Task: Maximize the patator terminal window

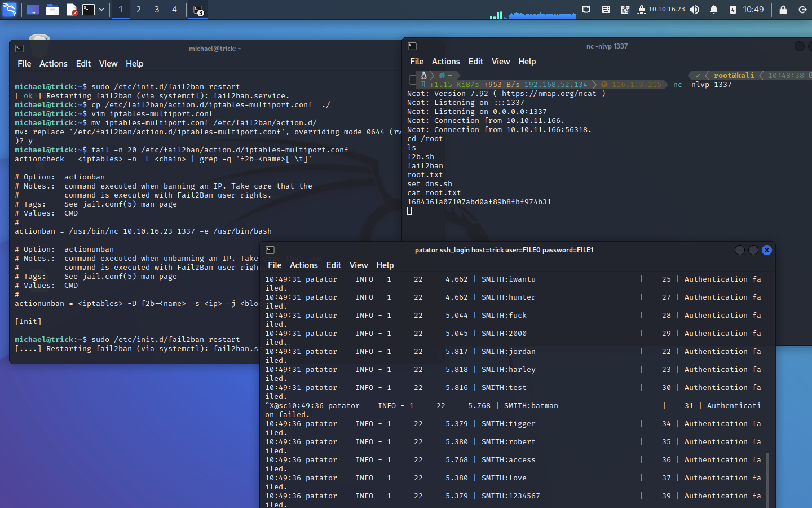Action: (753, 250)
